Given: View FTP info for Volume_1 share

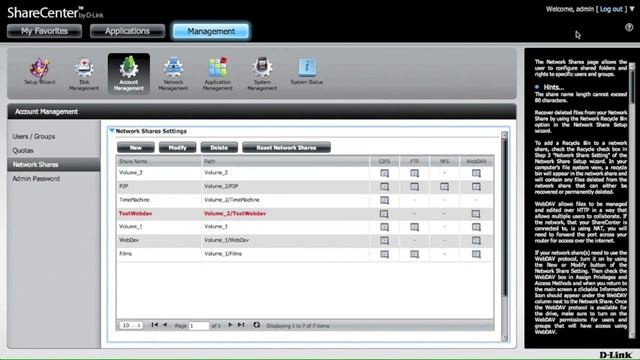Looking at the screenshot, I should tap(414, 227).
